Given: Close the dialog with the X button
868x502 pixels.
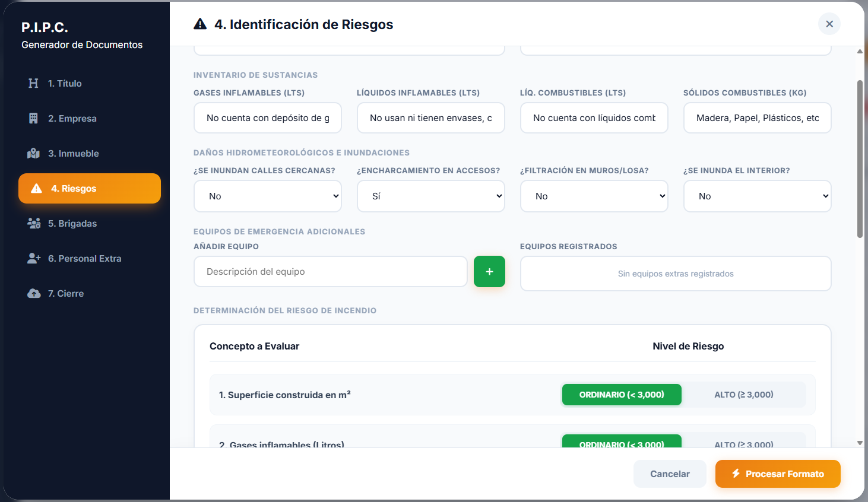Looking at the screenshot, I should (x=829, y=24).
